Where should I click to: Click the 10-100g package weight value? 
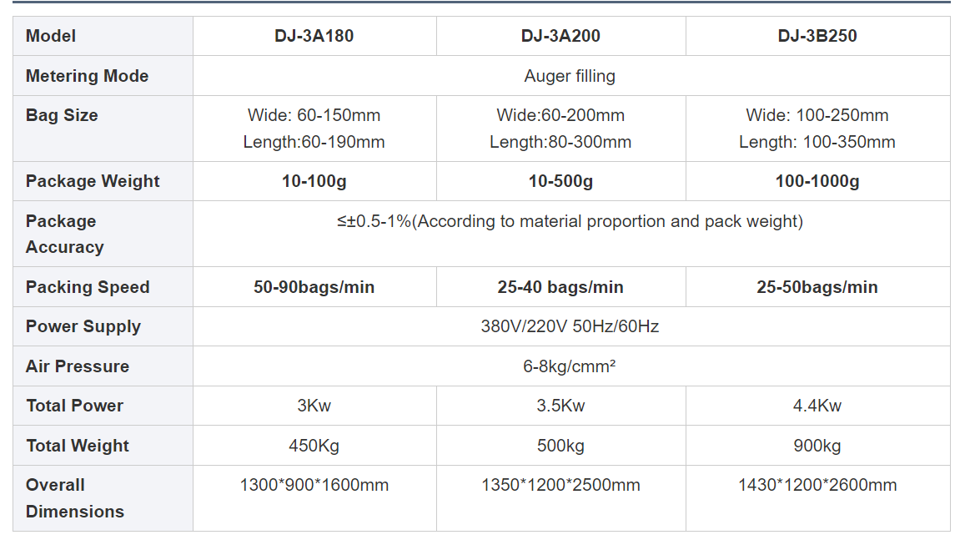click(314, 181)
